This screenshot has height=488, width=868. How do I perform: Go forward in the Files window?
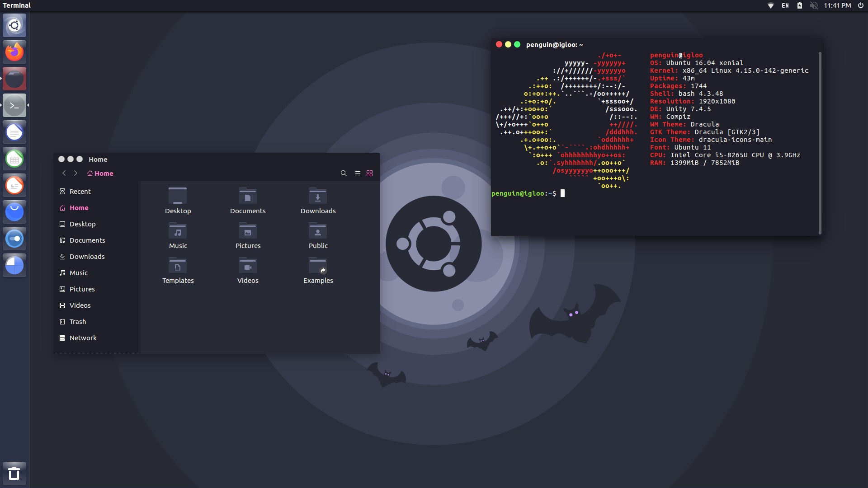75,173
